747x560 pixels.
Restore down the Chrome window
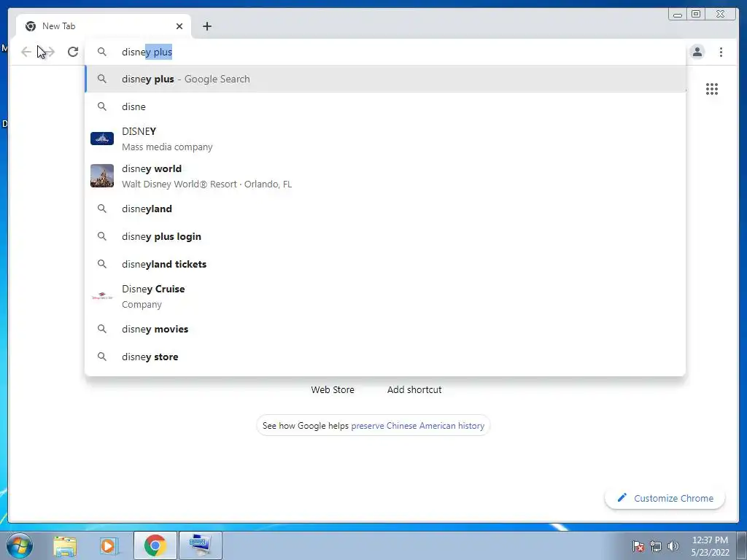click(695, 15)
